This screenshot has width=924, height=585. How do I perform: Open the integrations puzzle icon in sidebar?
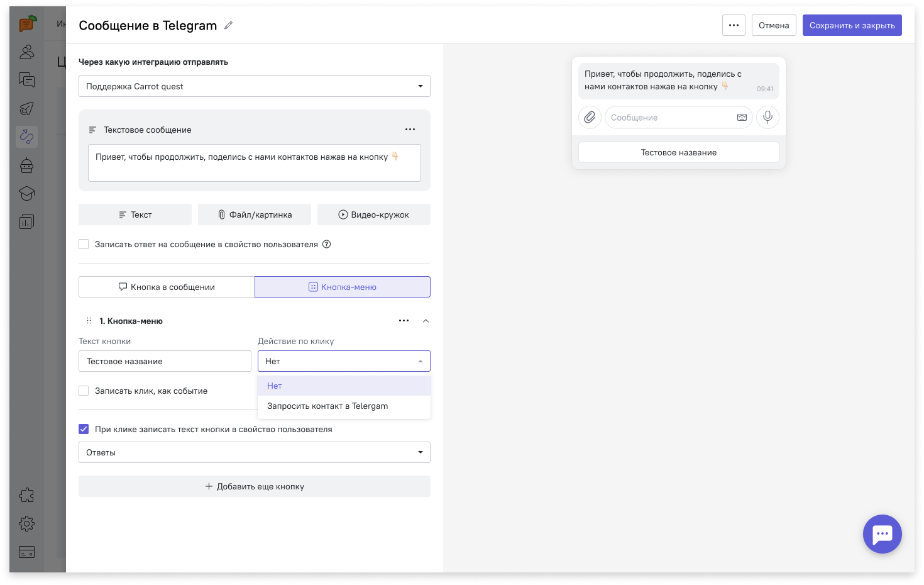tap(26, 495)
